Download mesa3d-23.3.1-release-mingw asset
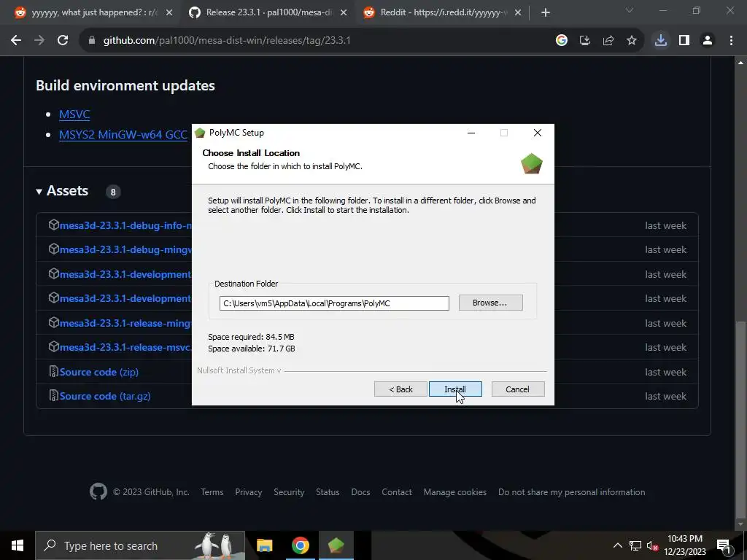The width and height of the screenshot is (747, 560). [125, 323]
